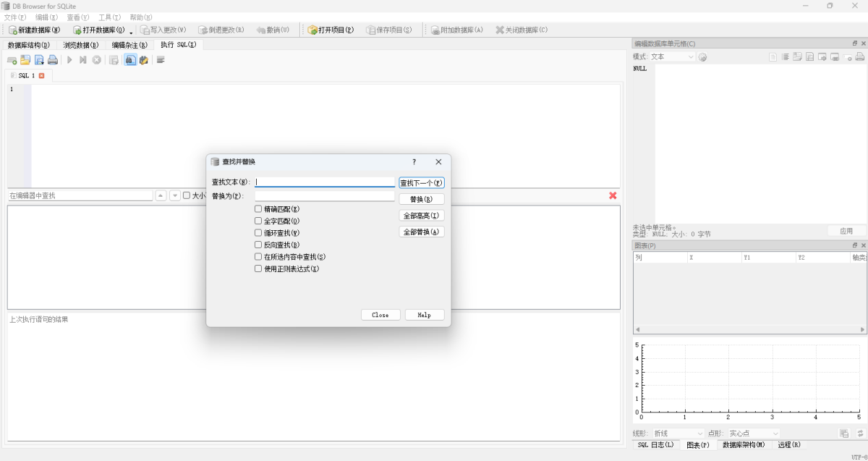Open the 模式 mode dropdown

coord(672,56)
